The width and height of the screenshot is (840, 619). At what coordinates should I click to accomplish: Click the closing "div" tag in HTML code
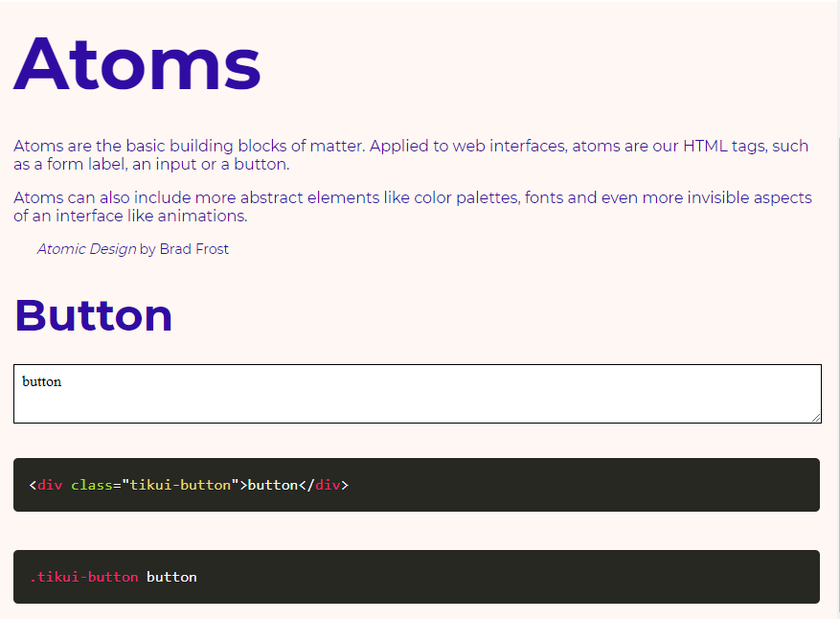point(328,485)
